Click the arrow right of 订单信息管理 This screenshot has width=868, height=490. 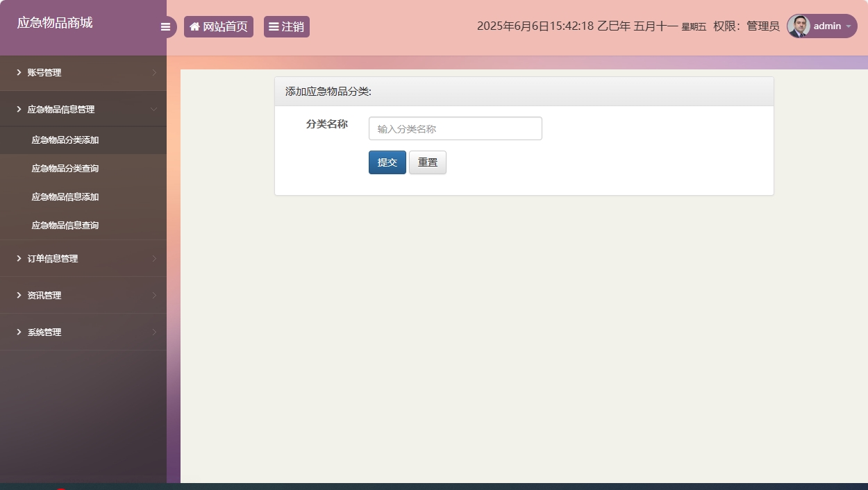[x=154, y=258]
